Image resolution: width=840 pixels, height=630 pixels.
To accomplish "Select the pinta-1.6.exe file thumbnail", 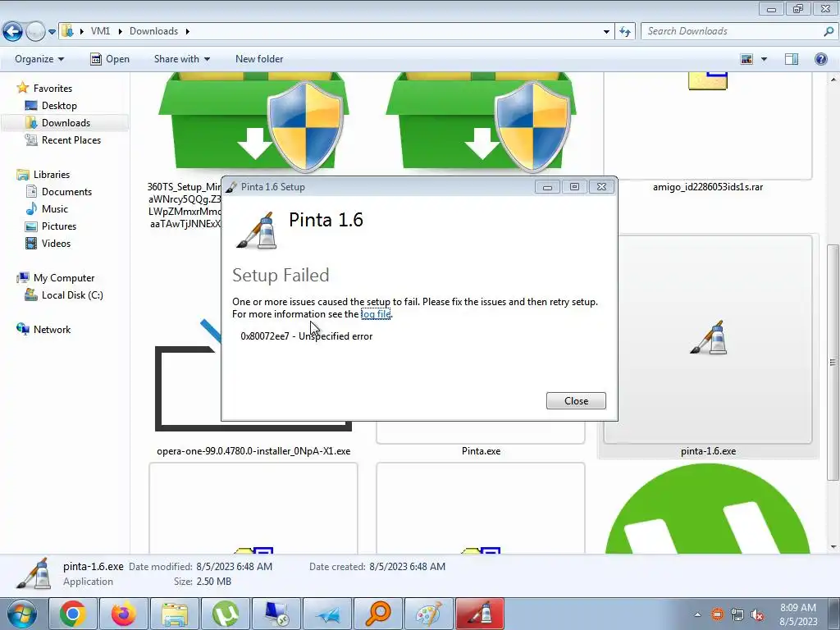I will (x=708, y=339).
